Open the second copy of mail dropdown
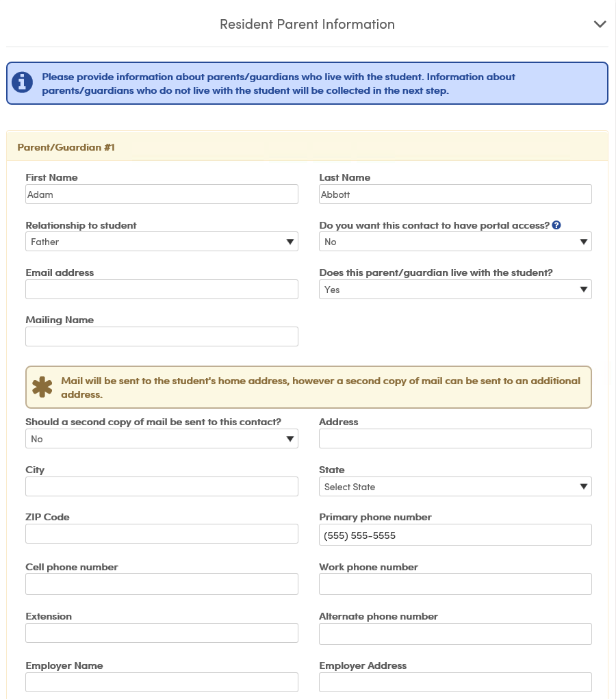This screenshot has height=699, width=616. 162,439
